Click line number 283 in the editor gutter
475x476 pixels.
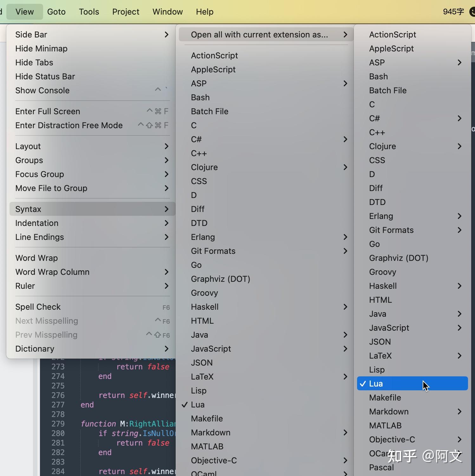58,462
